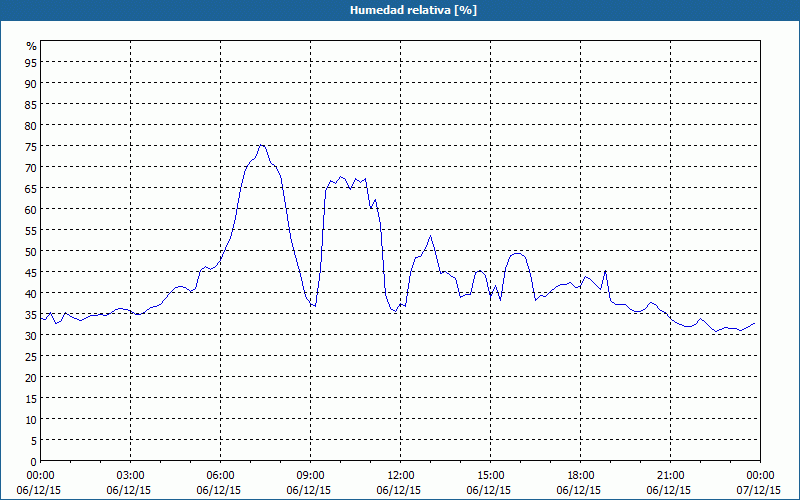The width and height of the screenshot is (800, 500).
Task: Click the 40 y-axis label
Action: point(31,293)
